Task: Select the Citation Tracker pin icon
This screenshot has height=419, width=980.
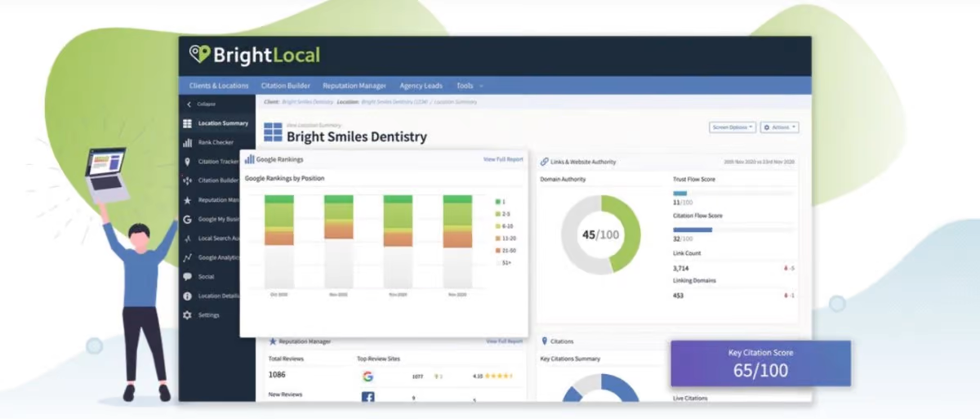Action: [x=188, y=162]
